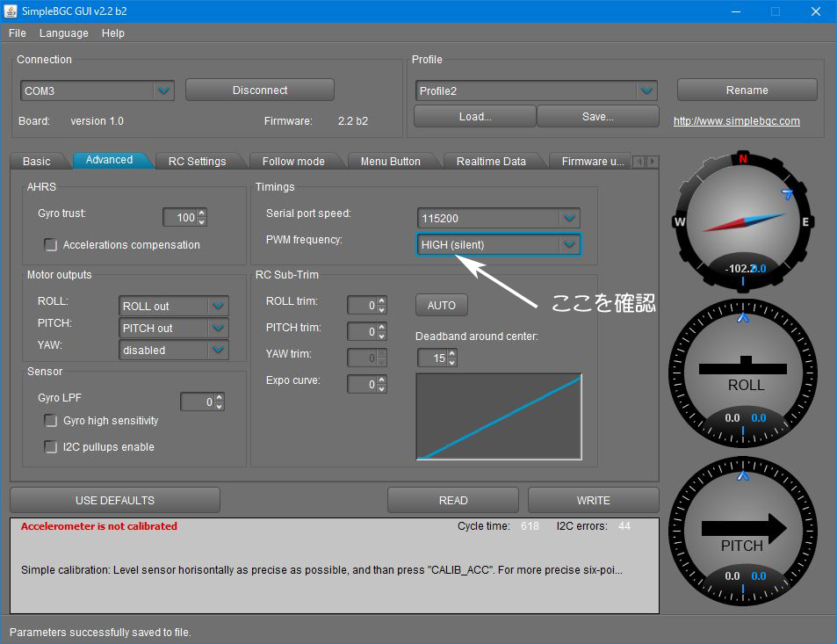
Task: Open ROLL motor output dropdown
Action: point(218,306)
